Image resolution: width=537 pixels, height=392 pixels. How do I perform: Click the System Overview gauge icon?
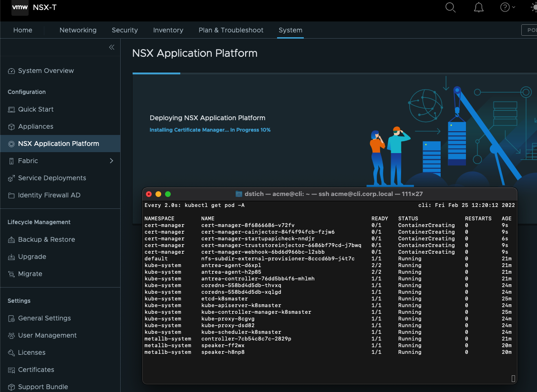pyautogui.click(x=11, y=71)
